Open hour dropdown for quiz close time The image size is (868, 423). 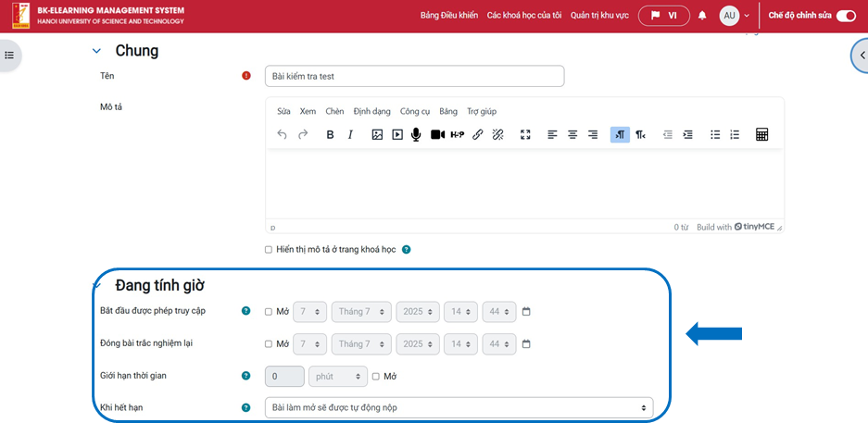click(460, 344)
